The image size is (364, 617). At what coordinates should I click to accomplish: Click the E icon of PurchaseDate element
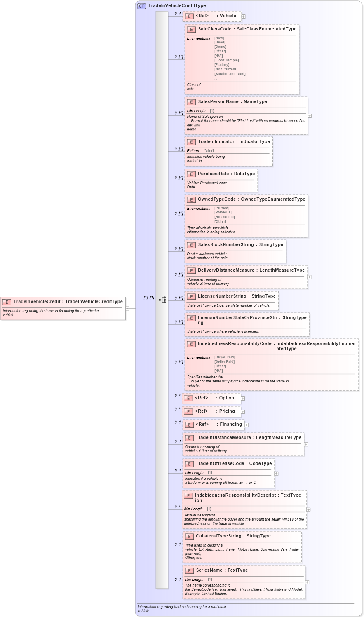point(191,174)
